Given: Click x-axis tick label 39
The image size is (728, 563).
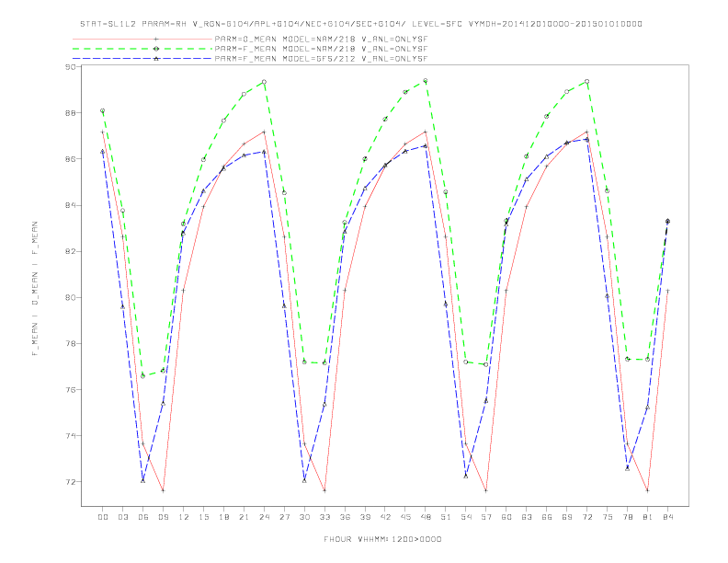Looking at the screenshot, I should click(x=365, y=517).
